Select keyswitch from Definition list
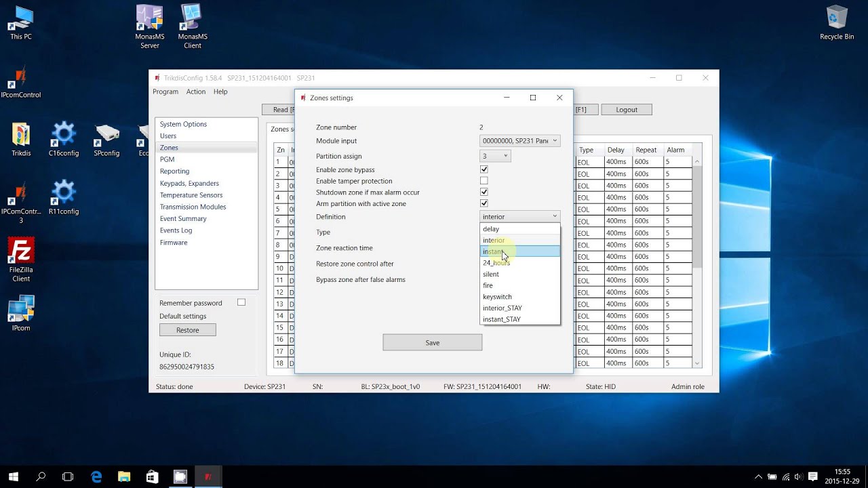The width and height of the screenshot is (868, 488). click(x=520, y=297)
